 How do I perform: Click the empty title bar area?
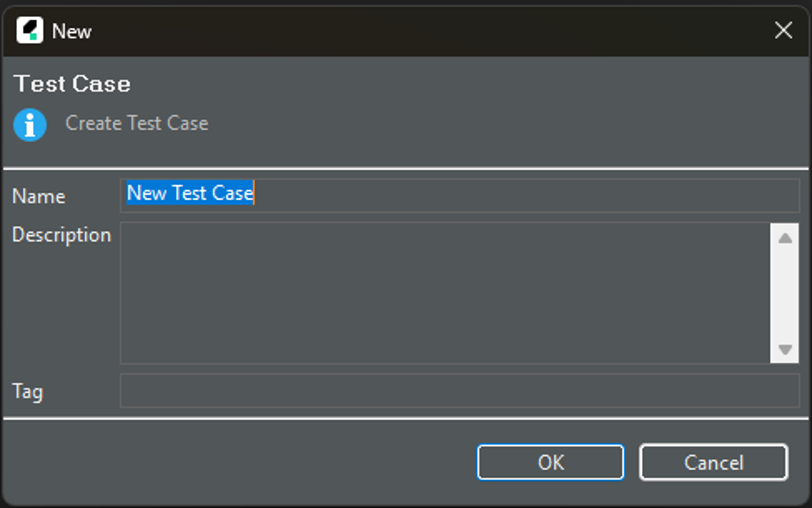[x=403, y=30]
